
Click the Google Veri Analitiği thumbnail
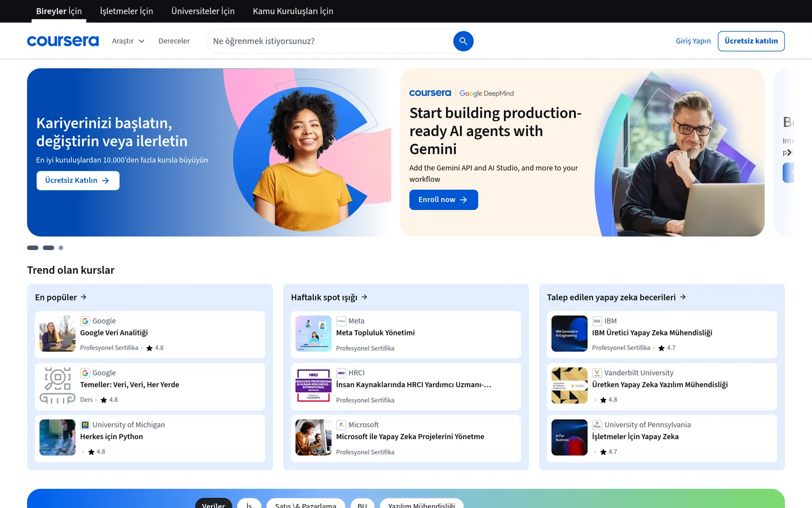coord(58,334)
